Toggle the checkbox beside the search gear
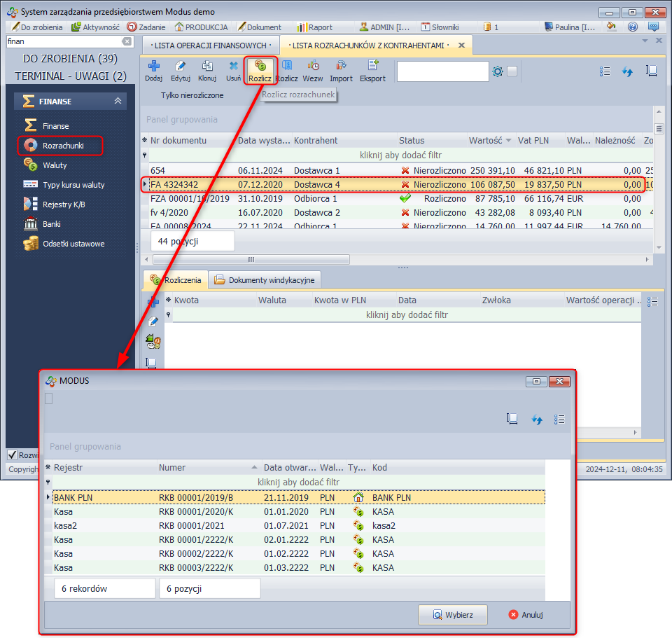The image size is (672, 638). click(x=512, y=71)
